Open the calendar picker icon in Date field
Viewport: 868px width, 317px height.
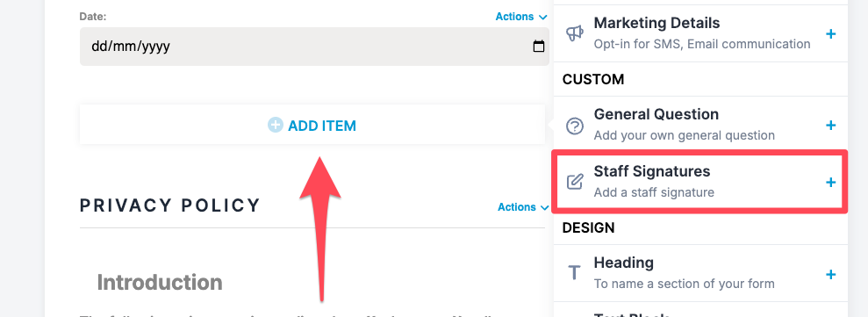538,47
